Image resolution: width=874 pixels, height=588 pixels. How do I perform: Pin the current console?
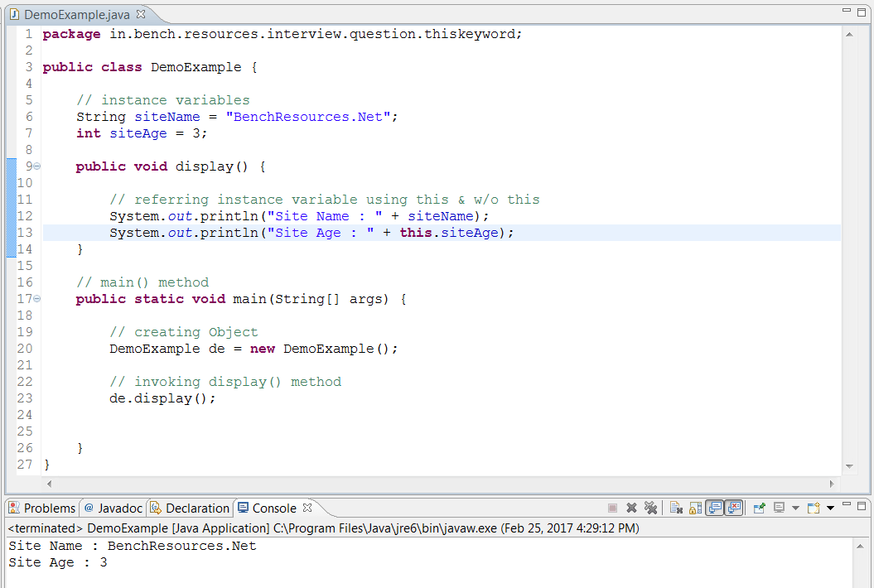click(x=759, y=508)
